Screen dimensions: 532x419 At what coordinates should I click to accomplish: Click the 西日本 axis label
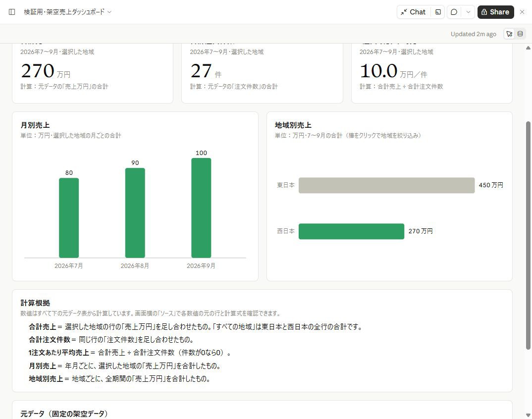286,231
